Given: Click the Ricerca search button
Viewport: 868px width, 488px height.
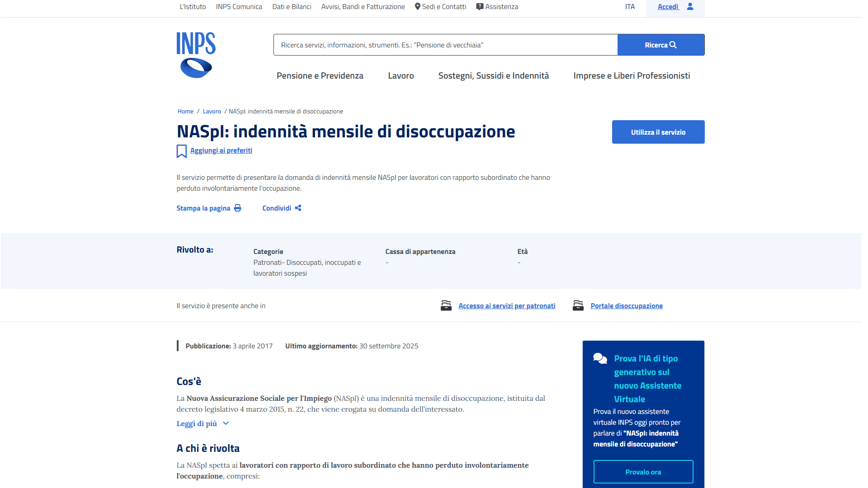Looking at the screenshot, I should pyautogui.click(x=661, y=45).
